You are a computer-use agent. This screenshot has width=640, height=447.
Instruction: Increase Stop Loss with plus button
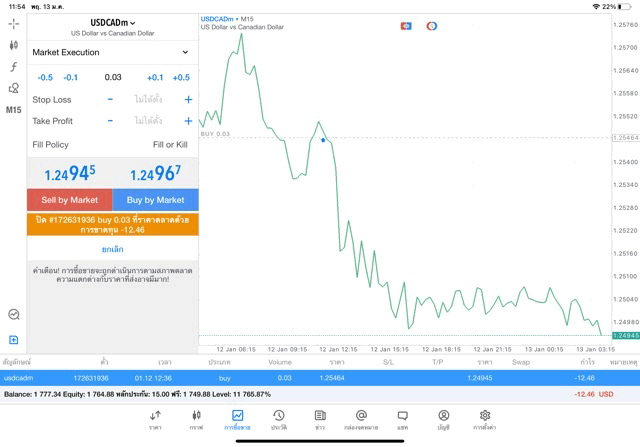(188, 99)
